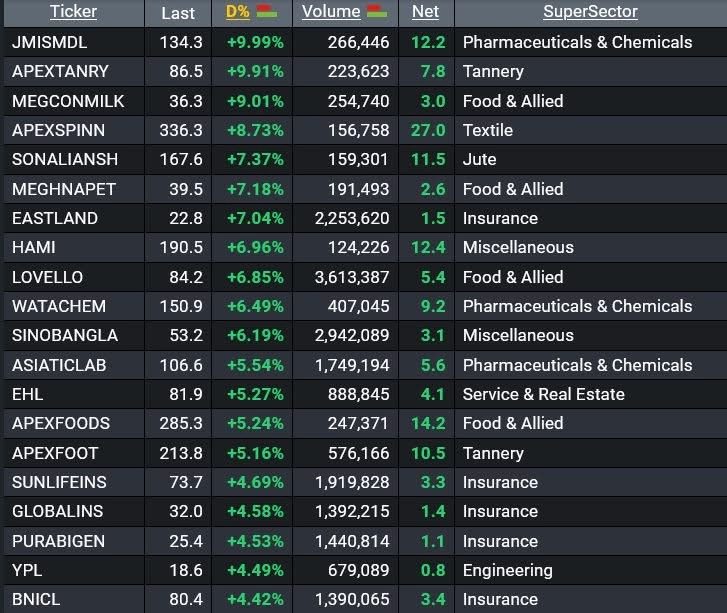
Task: Click the SONALIANSH ticker
Action: (x=64, y=159)
